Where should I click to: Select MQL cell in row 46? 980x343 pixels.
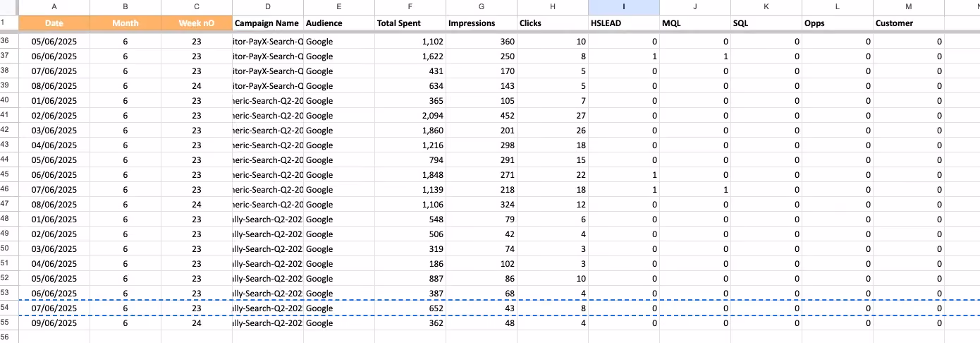tap(695, 190)
